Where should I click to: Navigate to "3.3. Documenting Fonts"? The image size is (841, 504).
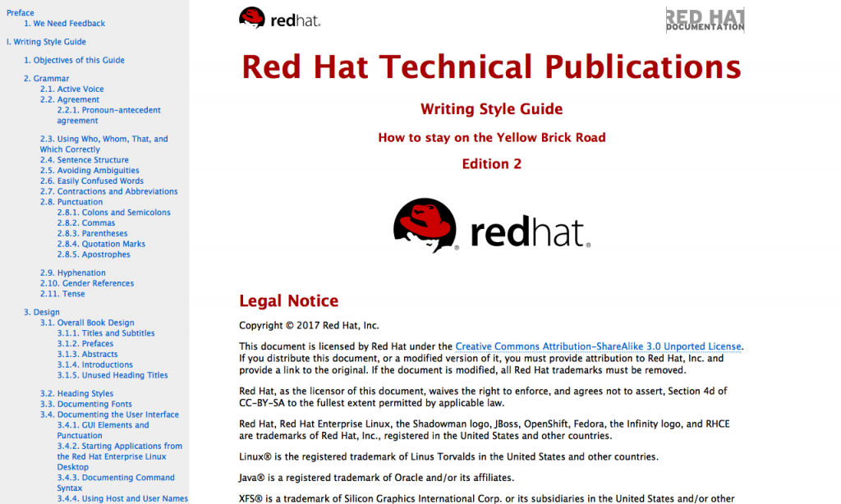(x=85, y=404)
